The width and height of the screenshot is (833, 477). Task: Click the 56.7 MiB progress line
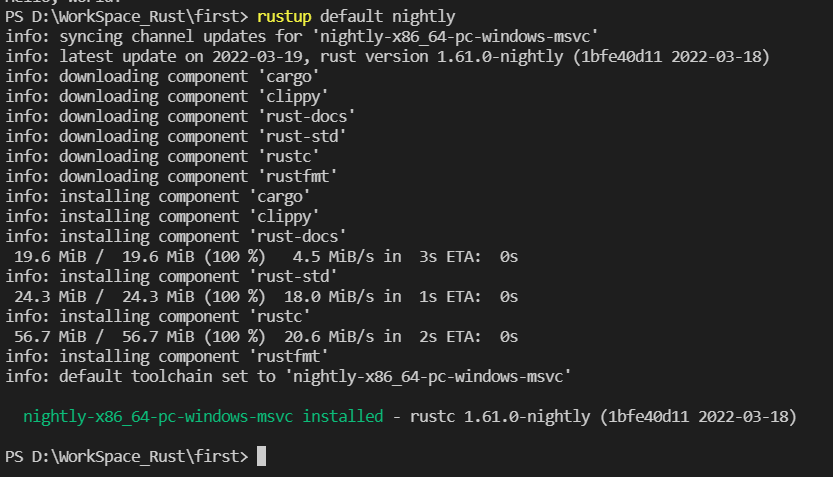[266, 336]
